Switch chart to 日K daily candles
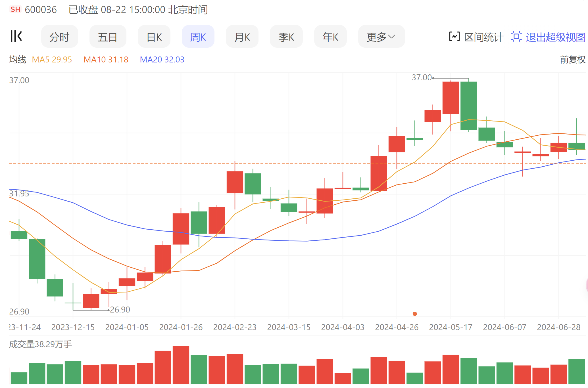The image size is (588, 388). coord(154,37)
